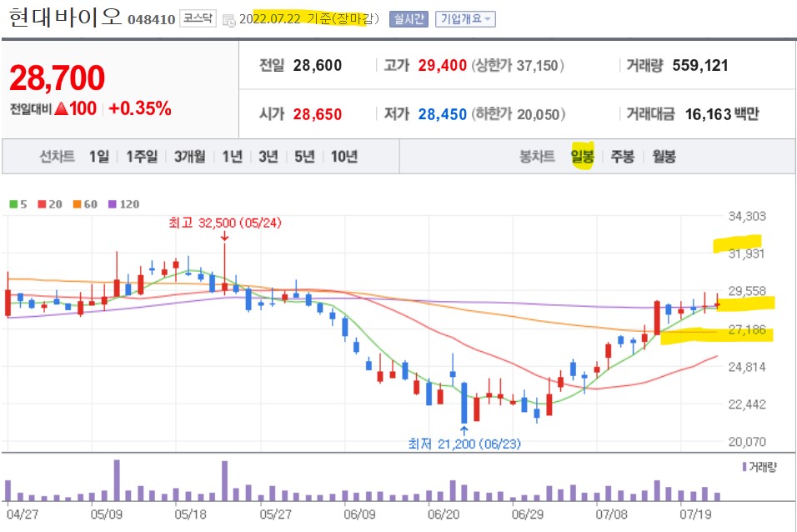Click the 저가 28,450 value
The image size is (797, 532).
[442, 114]
